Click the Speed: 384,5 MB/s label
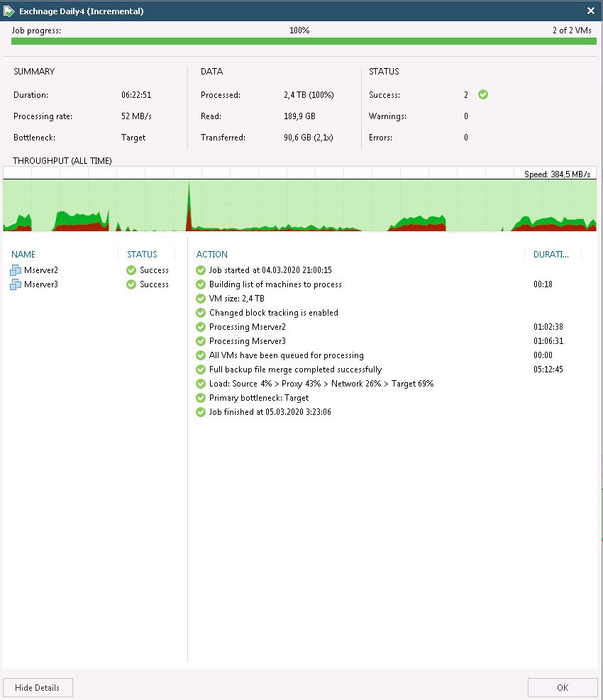This screenshot has height=700, width=603. point(557,174)
